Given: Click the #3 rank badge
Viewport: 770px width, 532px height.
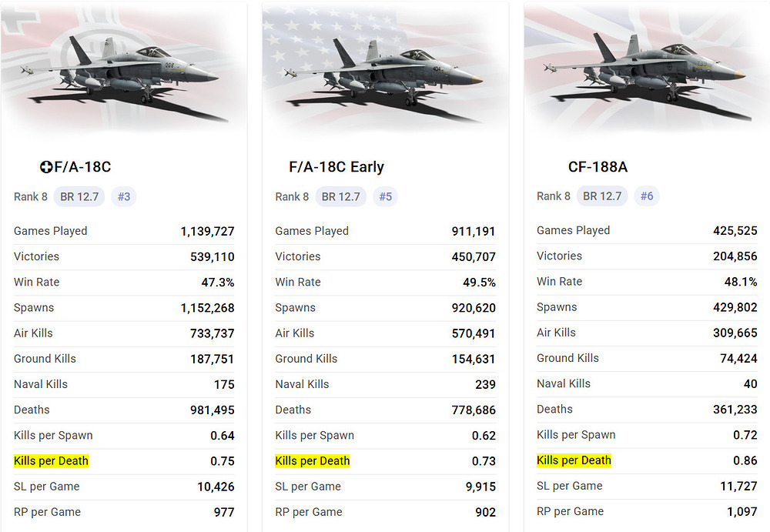Looking at the screenshot, I should pos(124,196).
